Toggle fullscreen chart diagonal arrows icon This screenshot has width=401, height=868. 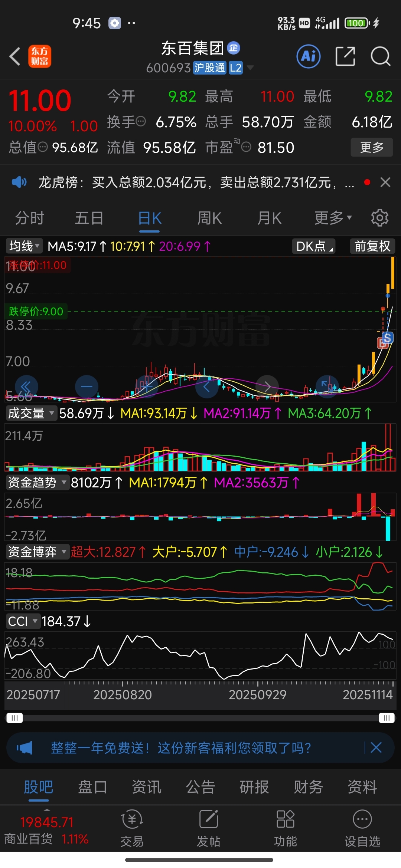click(327, 387)
